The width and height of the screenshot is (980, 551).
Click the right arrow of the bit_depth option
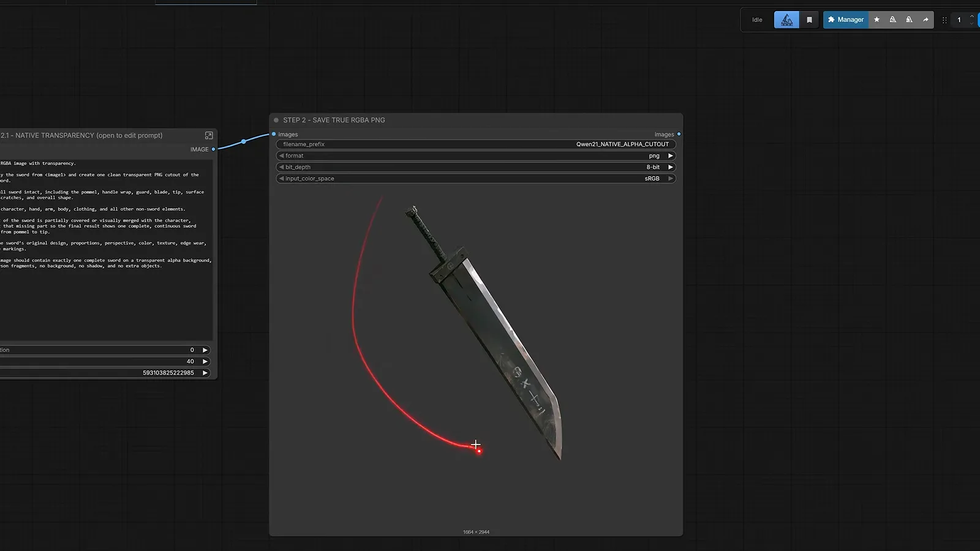(670, 167)
